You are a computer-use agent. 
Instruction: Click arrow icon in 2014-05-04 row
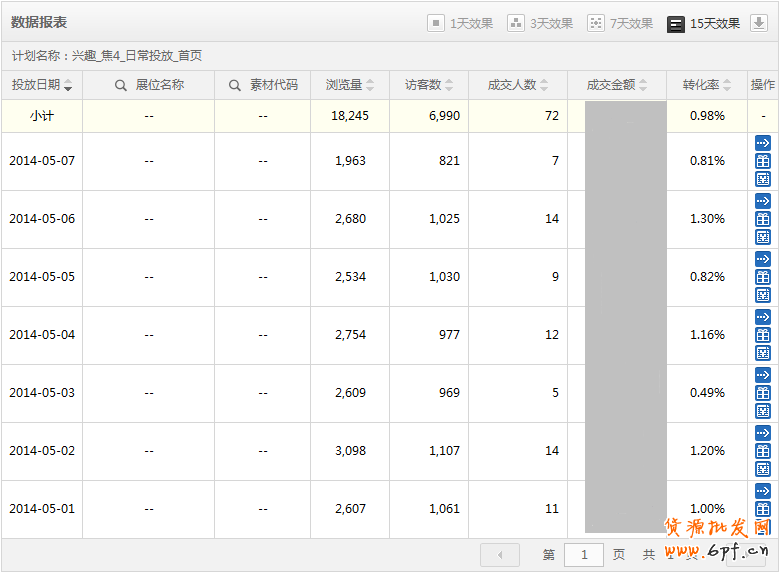pyautogui.click(x=763, y=317)
